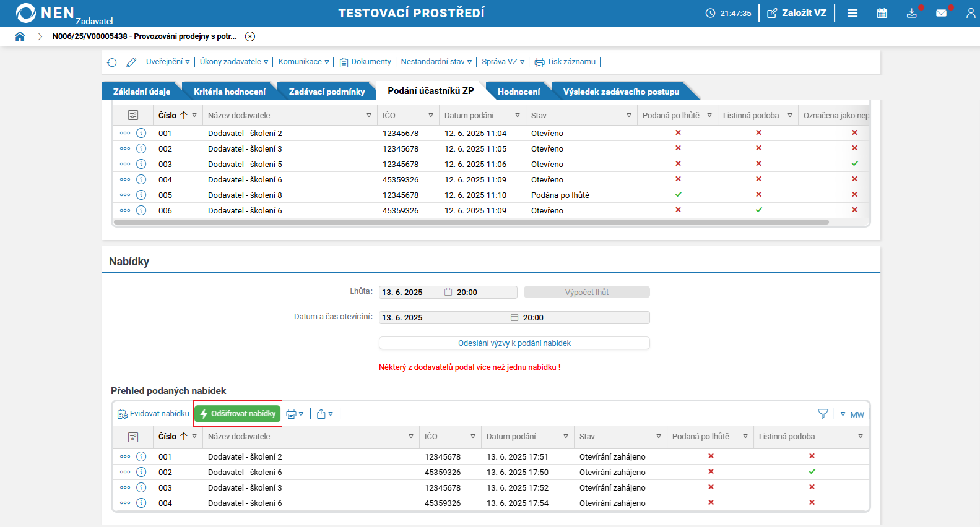The height and width of the screenshot is (527, 980).
Task: Open info icon for Dodavatel - školení 8
Action: tap(141, 195)
